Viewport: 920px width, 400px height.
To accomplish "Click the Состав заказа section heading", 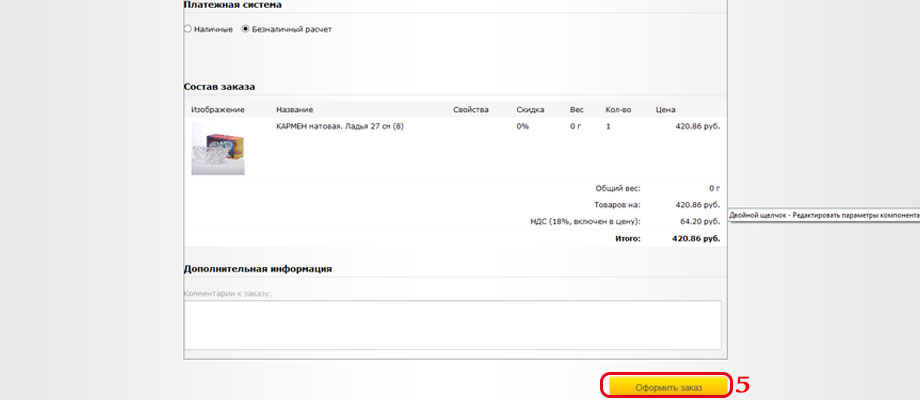I will coord(219,87).
